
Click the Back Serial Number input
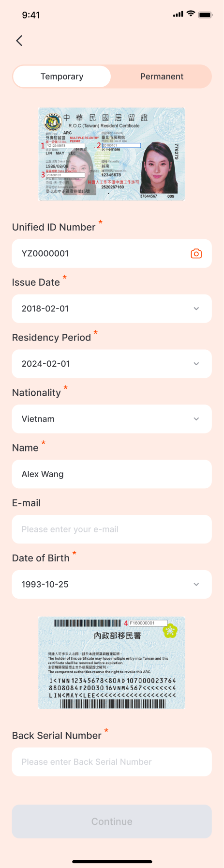point(112,762)
